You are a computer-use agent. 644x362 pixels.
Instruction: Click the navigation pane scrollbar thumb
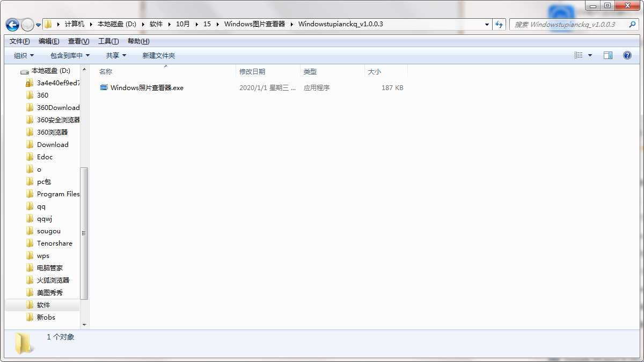pos(84,233)
